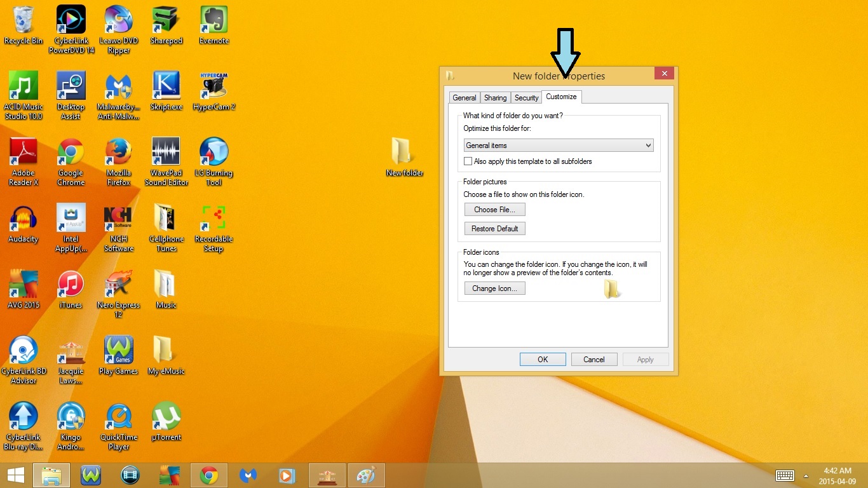The width and height of the screenshot is (868, 488).
Task: Select the HyperCam 2 desktop shortcut
Action: [214, 91]
